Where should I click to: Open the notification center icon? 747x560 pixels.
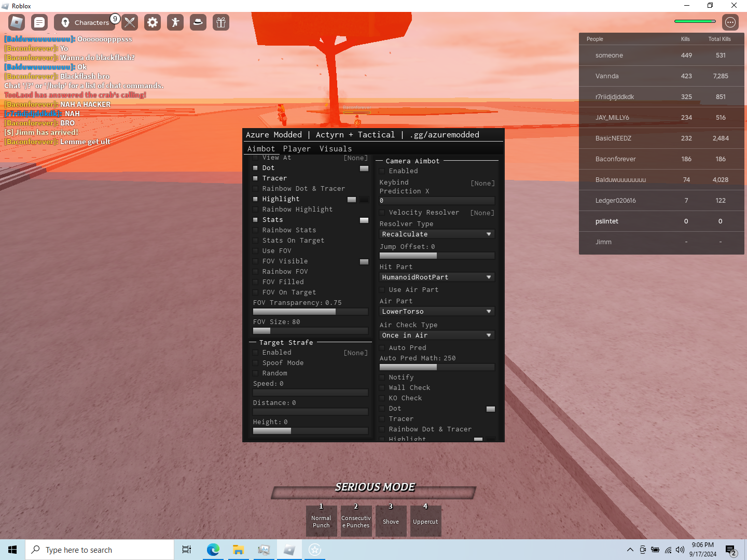point(731,550)
